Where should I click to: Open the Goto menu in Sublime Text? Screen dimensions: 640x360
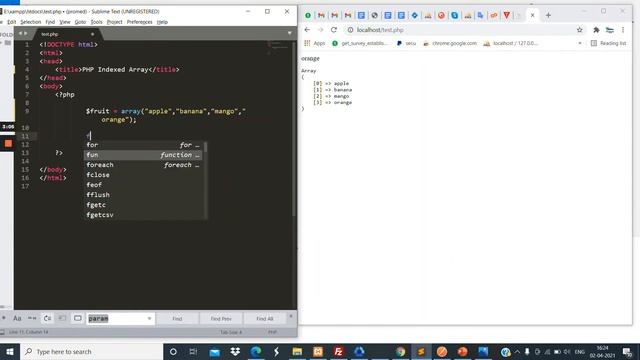click(x=80, y=22)
